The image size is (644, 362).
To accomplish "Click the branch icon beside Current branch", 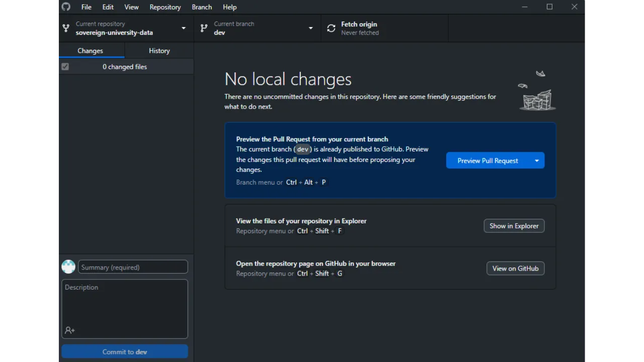I will [204, 28].
